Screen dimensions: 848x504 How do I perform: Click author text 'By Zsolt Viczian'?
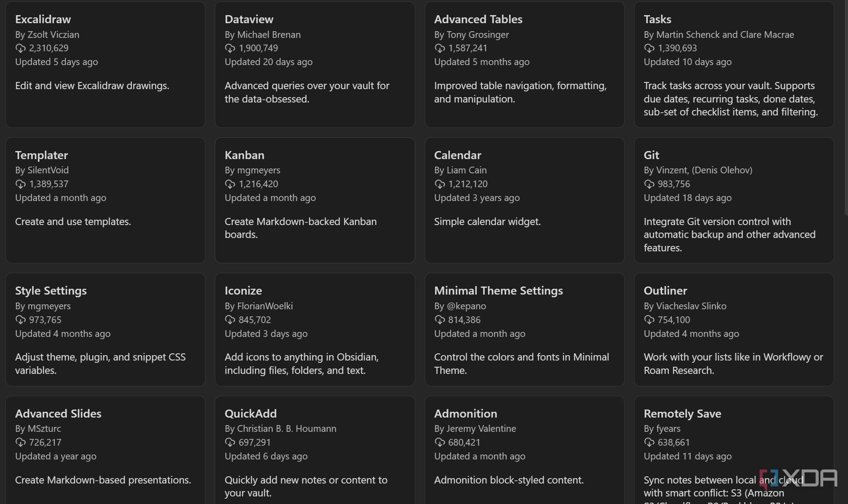(47, 35)
